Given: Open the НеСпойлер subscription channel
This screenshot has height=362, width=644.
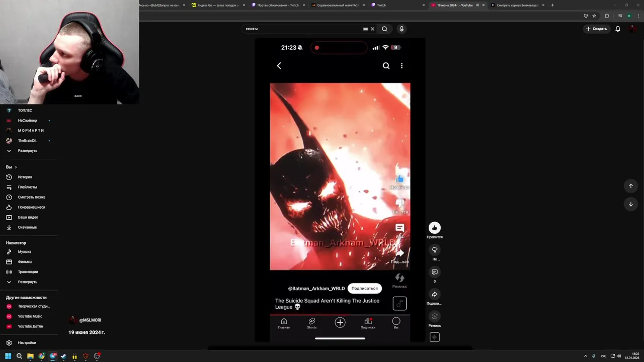Looking at the screenshot, I should click(x=28, y=120).
